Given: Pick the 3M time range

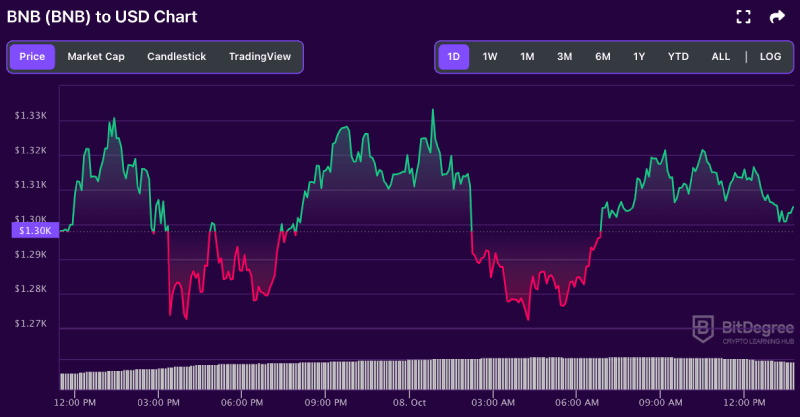Looking at the screenshot, I should pyautogui.click(x=564, y=57).
